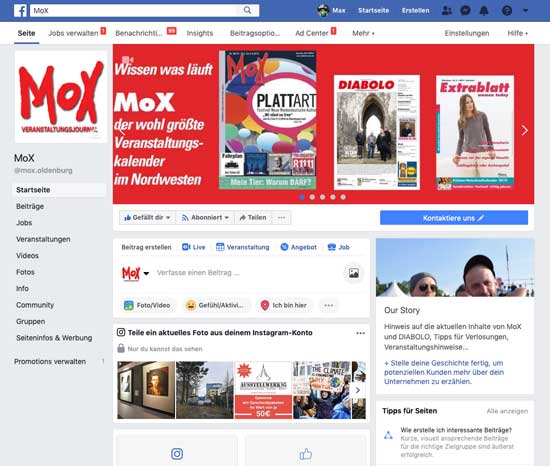
Task: Click the MoX page profile picture
Action: 61,97
